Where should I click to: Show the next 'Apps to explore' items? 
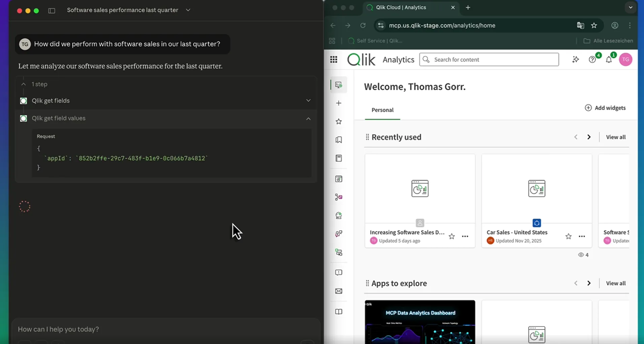589,283
